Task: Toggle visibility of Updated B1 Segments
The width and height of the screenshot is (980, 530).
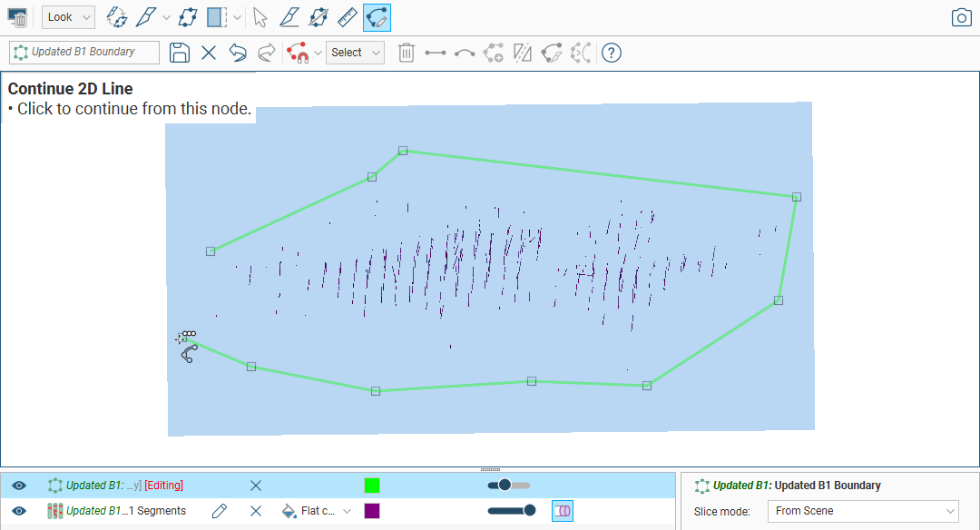Action: tap(19, 511)
